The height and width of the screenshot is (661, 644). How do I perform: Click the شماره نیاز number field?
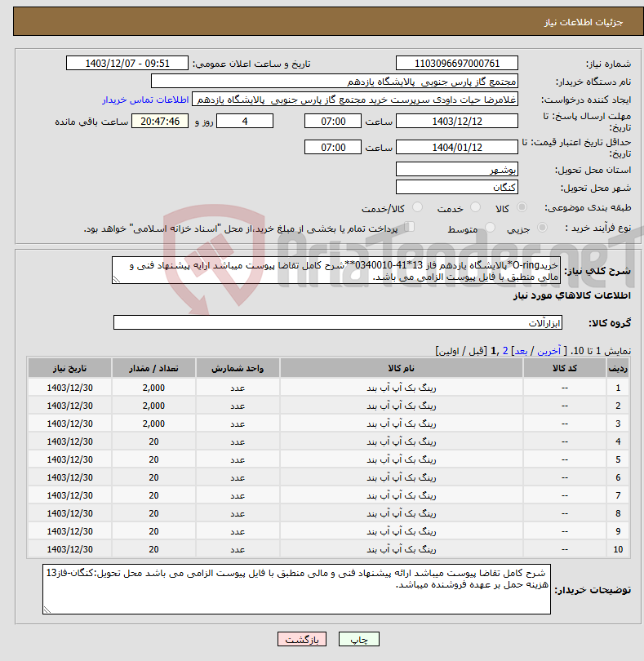click(457, 63)
